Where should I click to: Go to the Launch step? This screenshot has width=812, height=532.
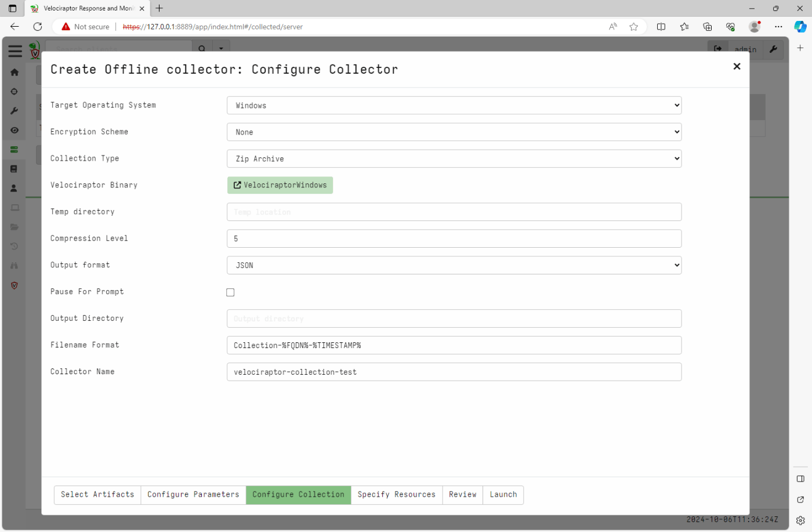pos(503,495)
